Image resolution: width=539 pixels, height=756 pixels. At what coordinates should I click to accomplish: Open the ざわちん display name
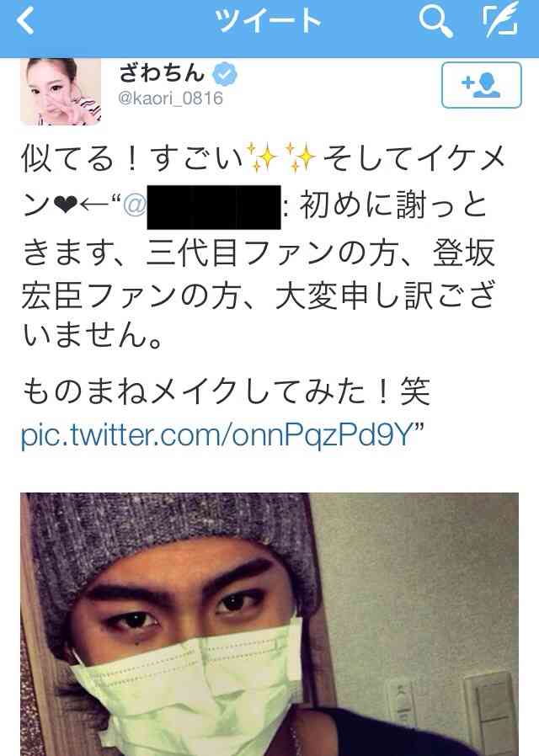click(x=162, y=73)
